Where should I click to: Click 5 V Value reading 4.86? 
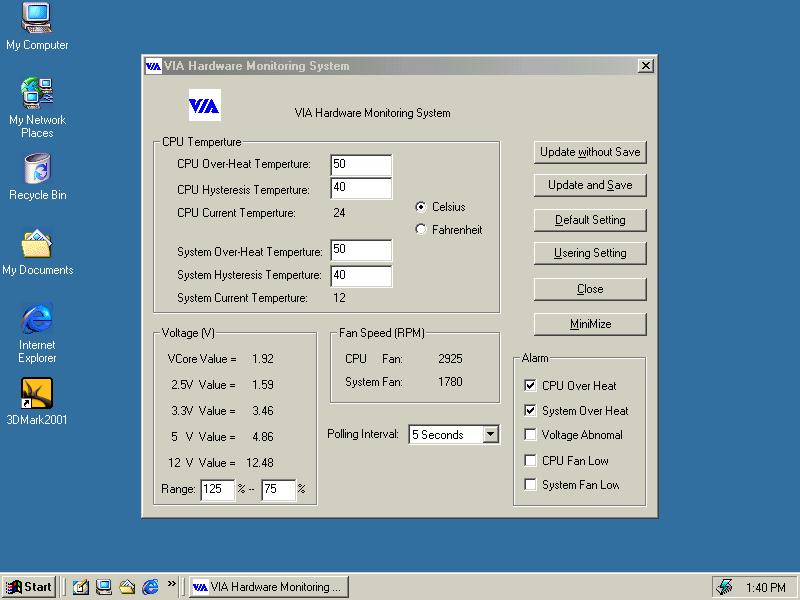[263, 437]
